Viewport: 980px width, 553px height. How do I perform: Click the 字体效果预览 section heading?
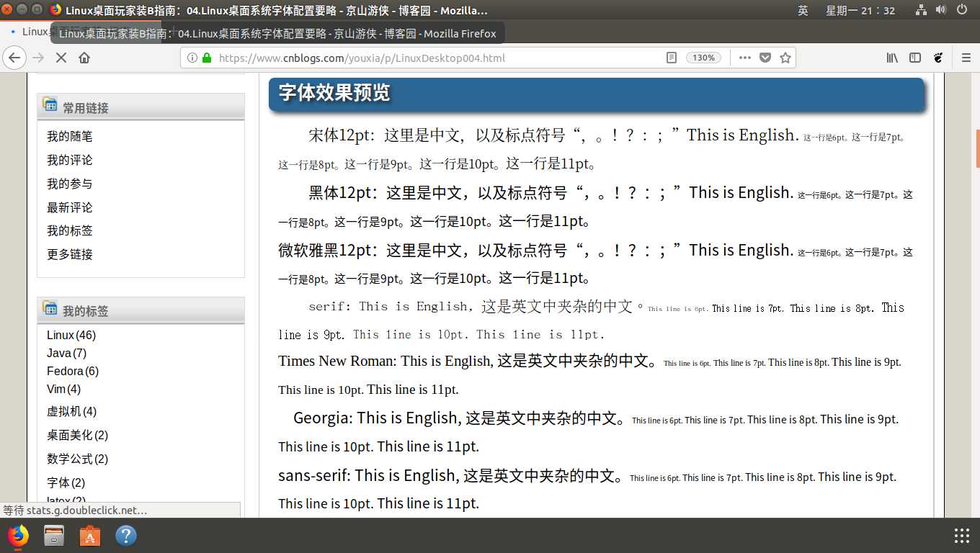[x=334, y=93]
